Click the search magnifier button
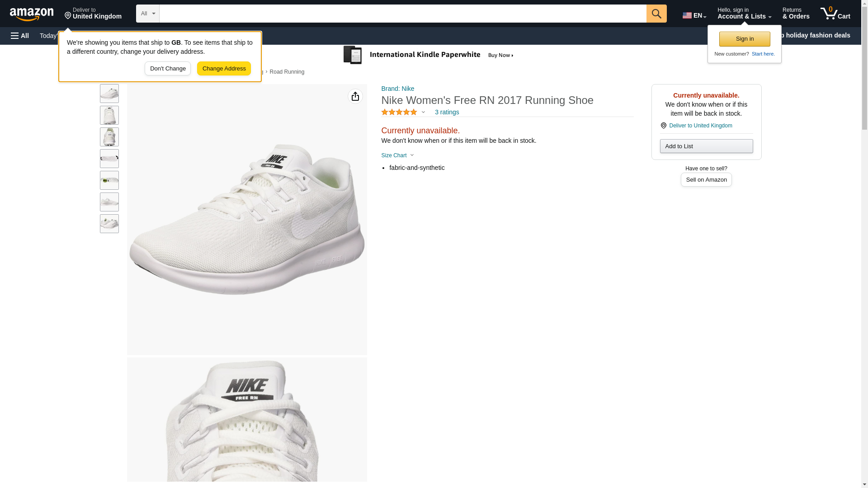 point(656,14)
